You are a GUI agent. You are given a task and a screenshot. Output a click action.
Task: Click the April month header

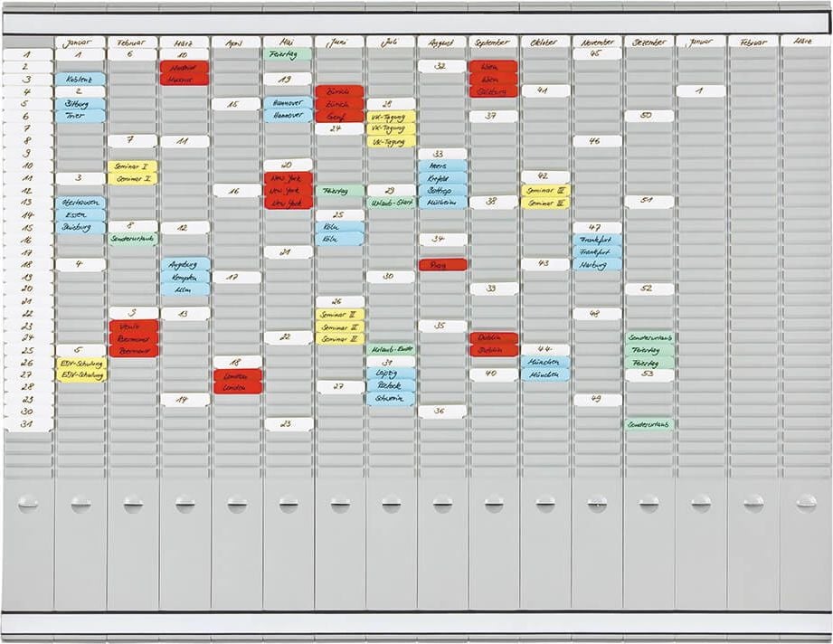(235, 43)
